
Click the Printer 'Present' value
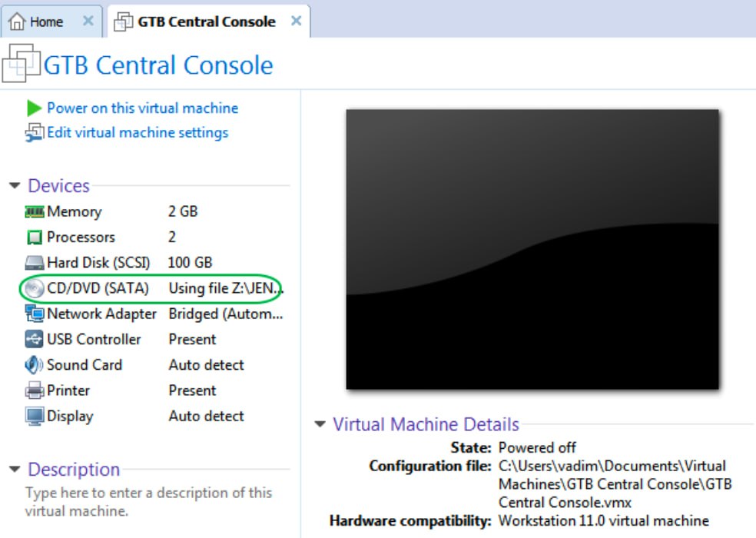point(192,391)
